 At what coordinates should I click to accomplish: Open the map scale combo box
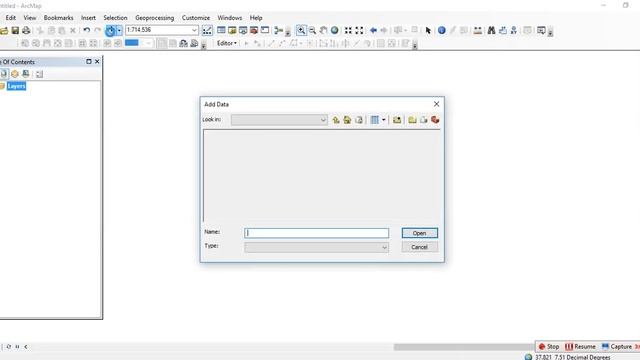(162, 30)
